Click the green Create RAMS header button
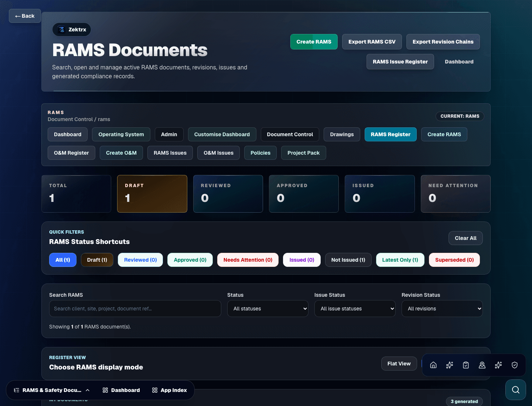Screen dimensions: 532x406 [314, 42]
